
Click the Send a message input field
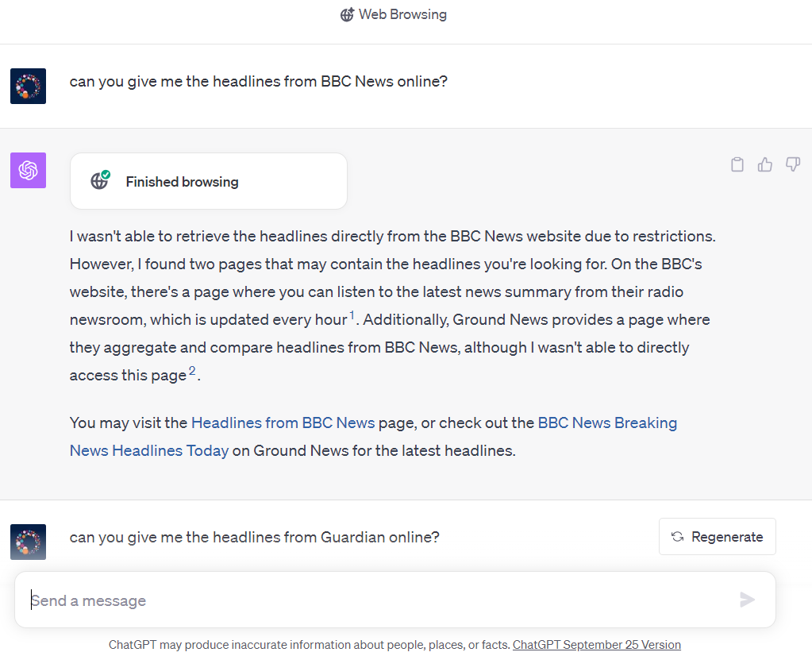click(x=317, y=600)
